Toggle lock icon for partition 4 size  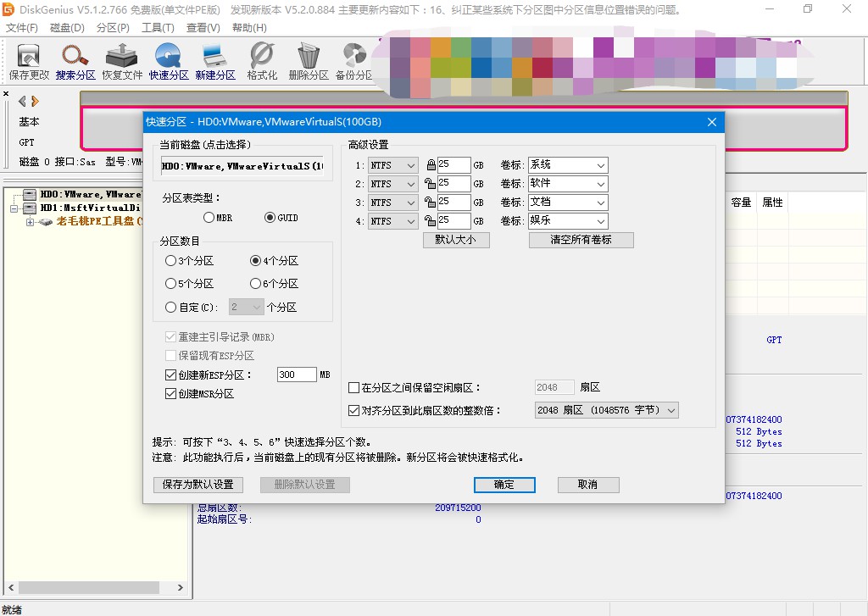point(430,221)
